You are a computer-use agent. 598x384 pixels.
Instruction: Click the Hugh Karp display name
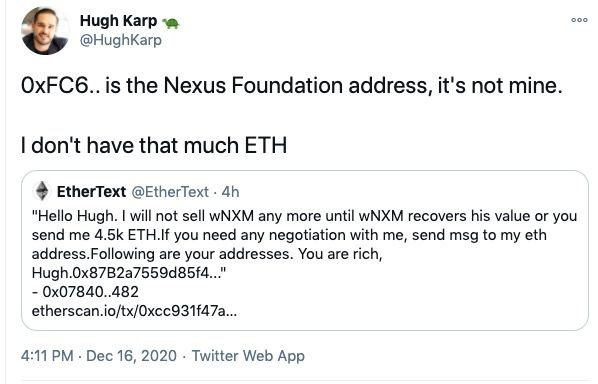[118, 21]
